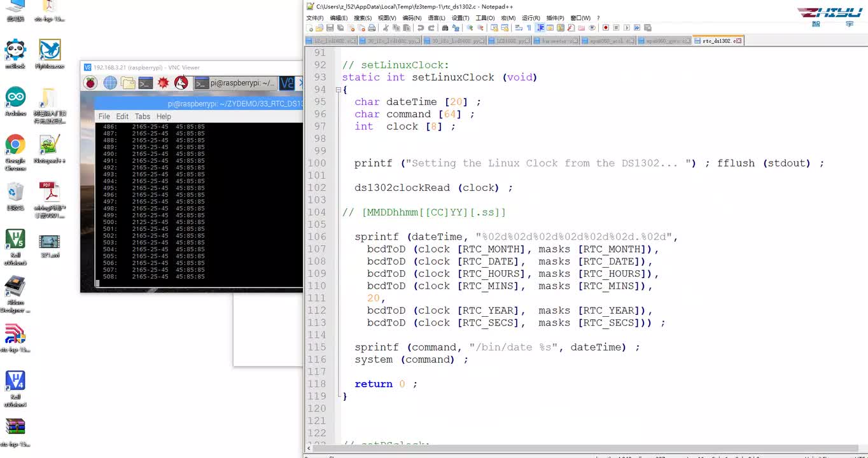Select Recycle Bin desktop icon
Viewport: 868px width, 458px height.
point(15,196)
